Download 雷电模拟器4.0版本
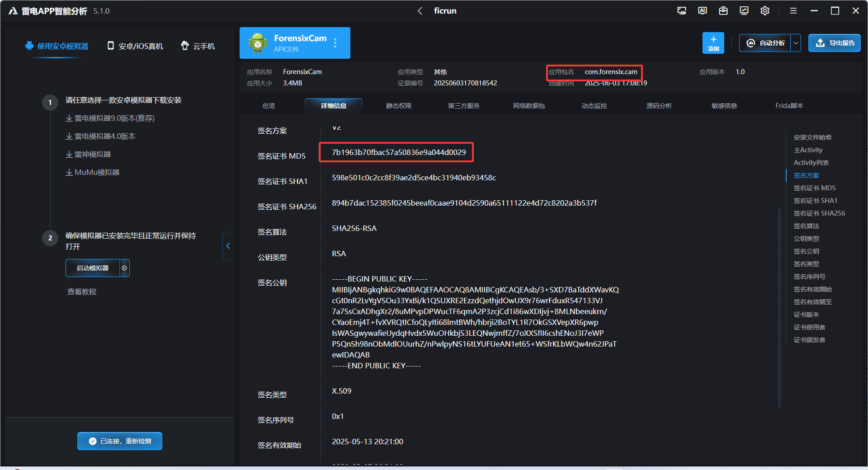 100,136
